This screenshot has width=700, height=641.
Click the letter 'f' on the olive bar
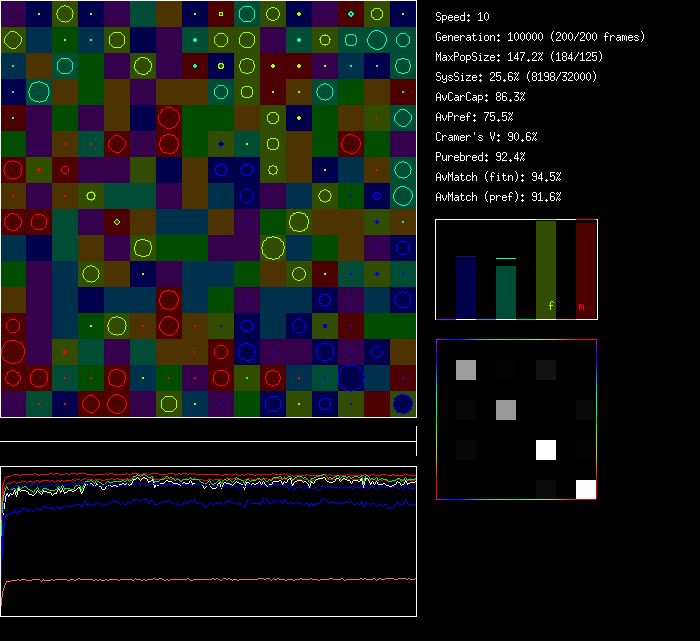[x=549, y=306]
